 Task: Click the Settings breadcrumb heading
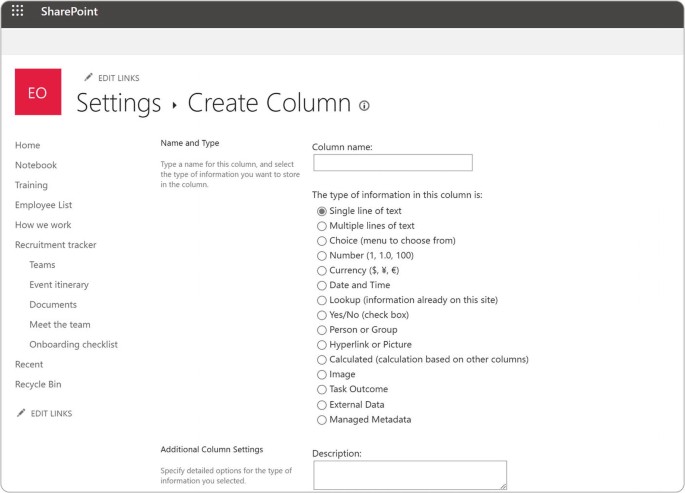(x=118, y=103)
